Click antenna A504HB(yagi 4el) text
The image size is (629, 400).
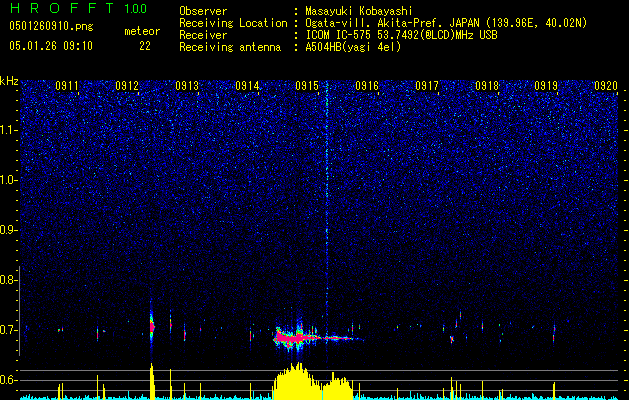[353, 47]
